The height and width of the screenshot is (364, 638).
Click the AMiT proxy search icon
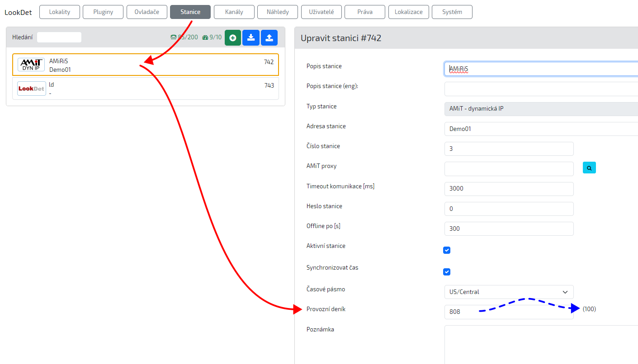[x=589, y=168]
